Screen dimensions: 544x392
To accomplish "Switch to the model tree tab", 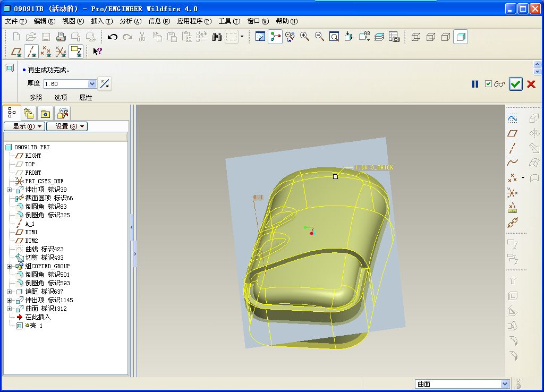I will click(x=12, y=113).
